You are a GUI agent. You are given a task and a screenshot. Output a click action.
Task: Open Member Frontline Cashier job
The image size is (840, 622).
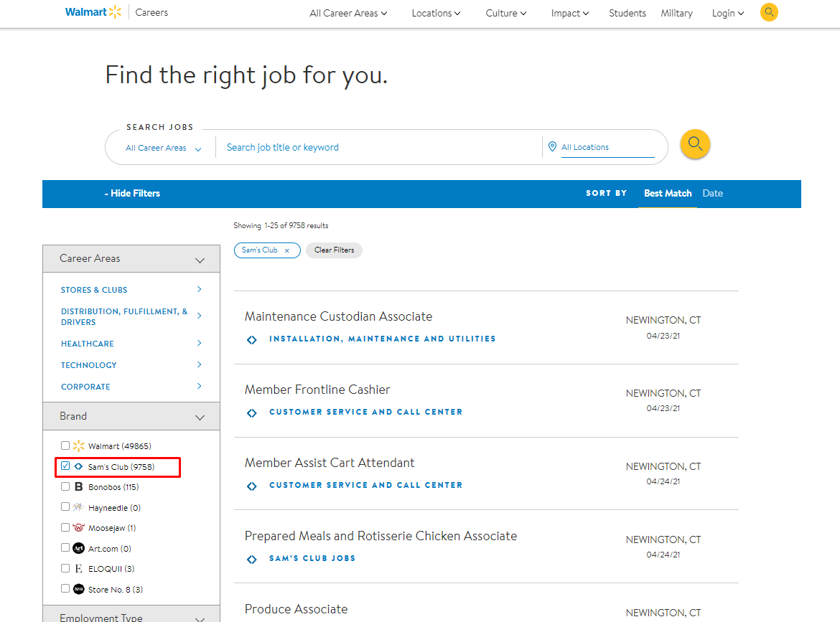317,390
